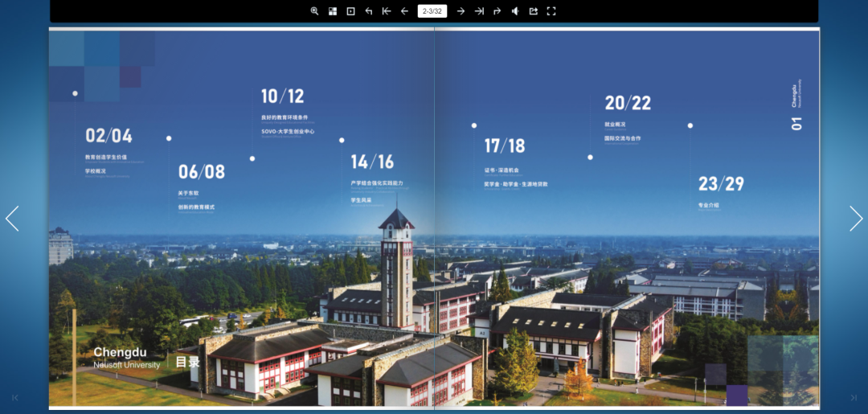Click the 产学结合强化实践能力 heading
The height and width of the screenshot is (414, 868).
tap(377, 182)
